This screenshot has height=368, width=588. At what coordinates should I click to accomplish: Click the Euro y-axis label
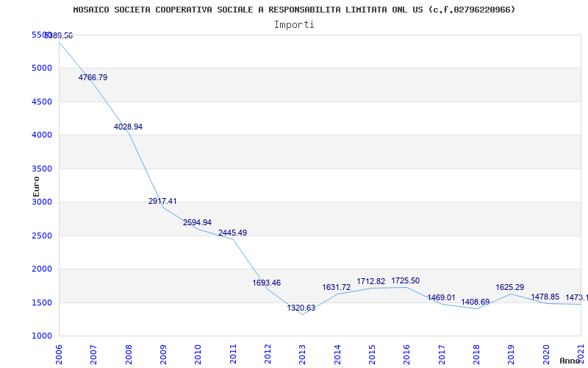[36, 187]
